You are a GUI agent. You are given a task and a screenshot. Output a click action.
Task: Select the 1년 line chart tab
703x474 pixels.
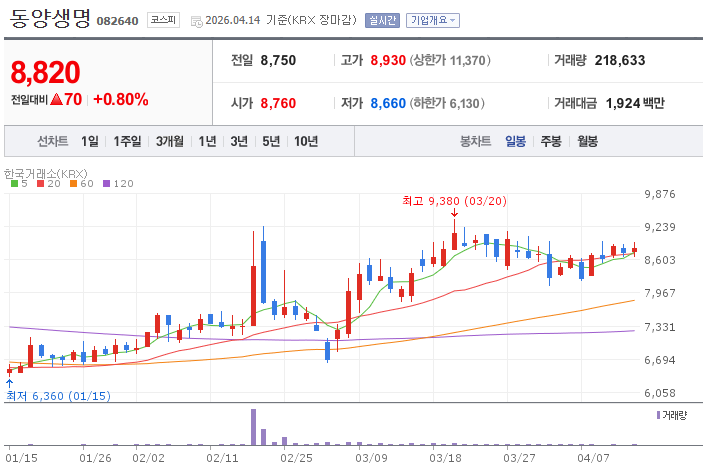click(x=207, y=141)
